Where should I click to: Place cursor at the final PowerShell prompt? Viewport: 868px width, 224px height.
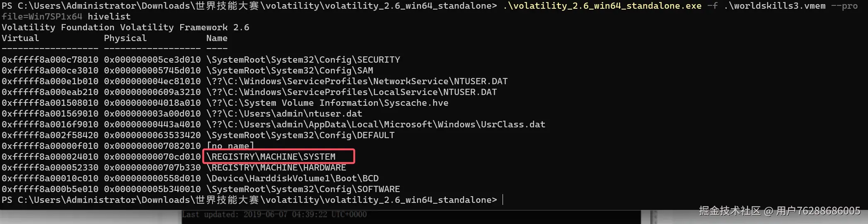[x=503, y=200]
